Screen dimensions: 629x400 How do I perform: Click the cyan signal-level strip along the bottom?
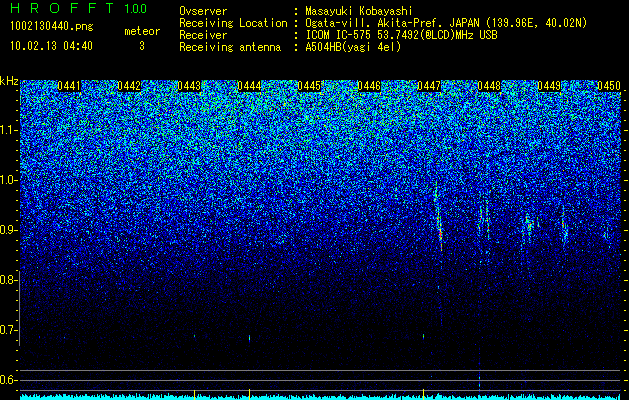[320, 397]
